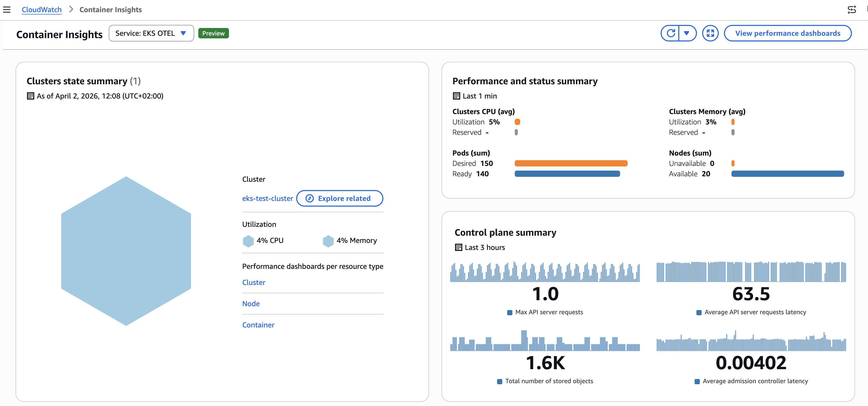Toggle the Average admission controller latency legend
868x406 pixels.
click(697, 381)
